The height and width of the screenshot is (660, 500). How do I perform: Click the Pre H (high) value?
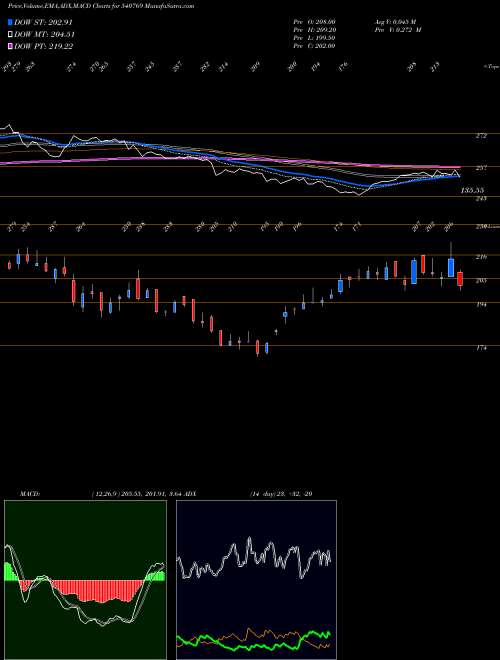314,29
